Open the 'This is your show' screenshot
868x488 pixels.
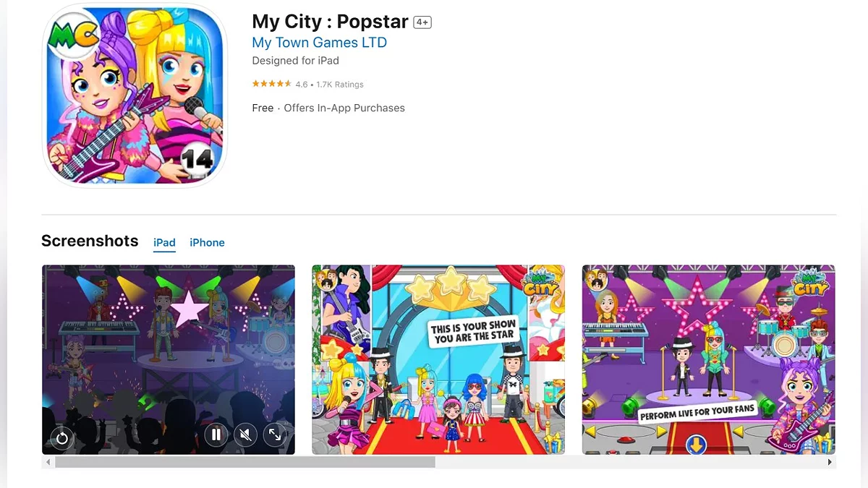(438, 359)
